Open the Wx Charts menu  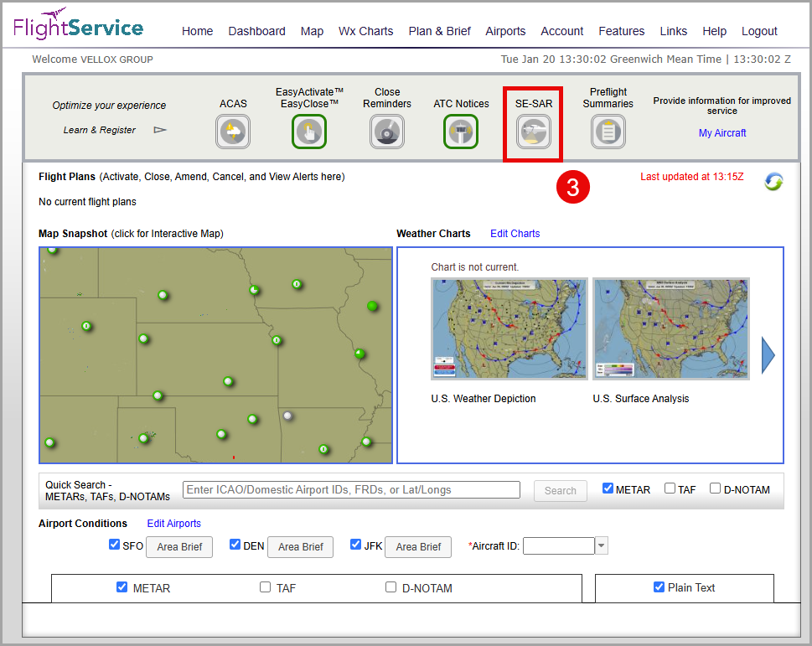[x=365, y=31]
